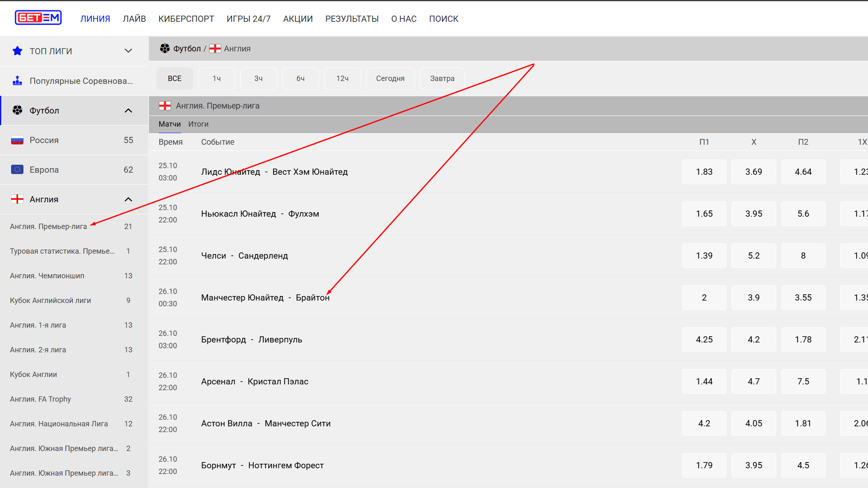
Task: Click the BETEM logo
Action: point(38,18)
